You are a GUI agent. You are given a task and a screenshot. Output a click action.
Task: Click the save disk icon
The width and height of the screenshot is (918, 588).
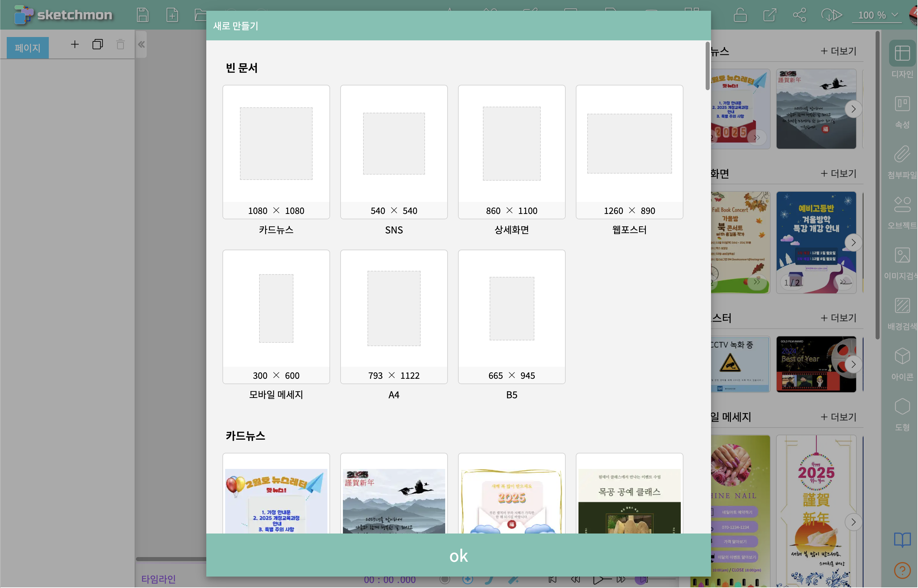pos(142,15)
